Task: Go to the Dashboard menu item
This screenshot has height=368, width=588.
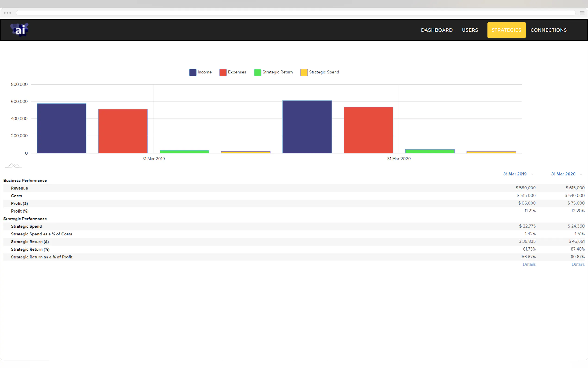Action: 437,30
